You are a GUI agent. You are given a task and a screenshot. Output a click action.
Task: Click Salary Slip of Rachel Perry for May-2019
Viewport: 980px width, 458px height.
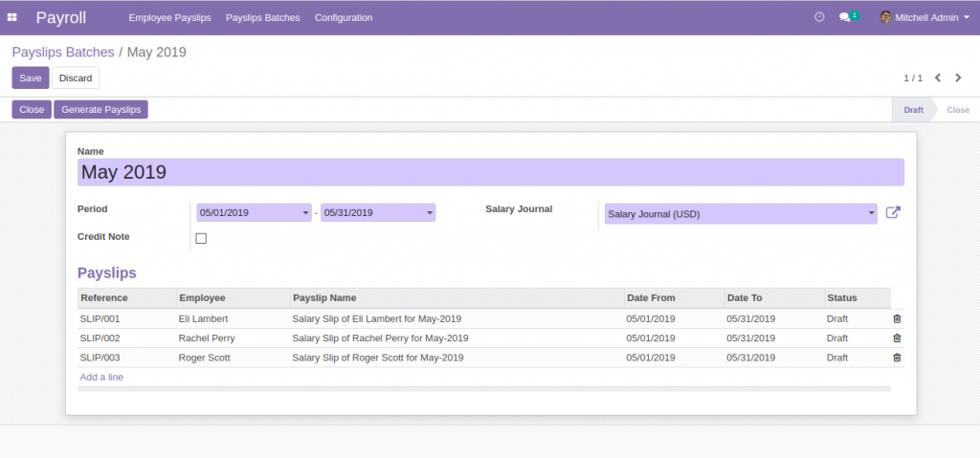tap(381, 338)
